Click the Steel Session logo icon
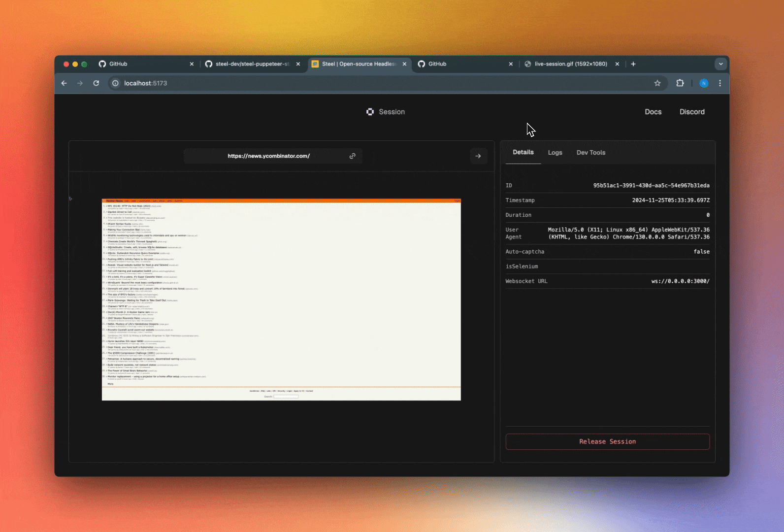784x532 pixels. tap(370, 112)
